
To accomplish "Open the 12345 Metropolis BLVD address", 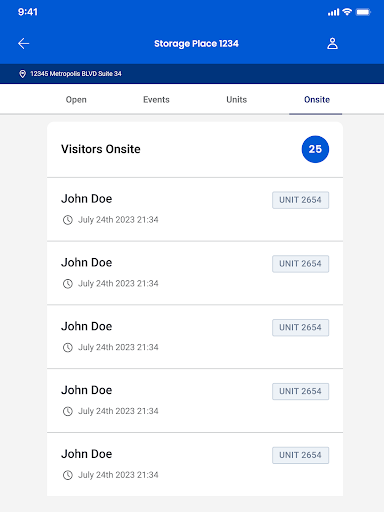I will click(x=76, y=74).
